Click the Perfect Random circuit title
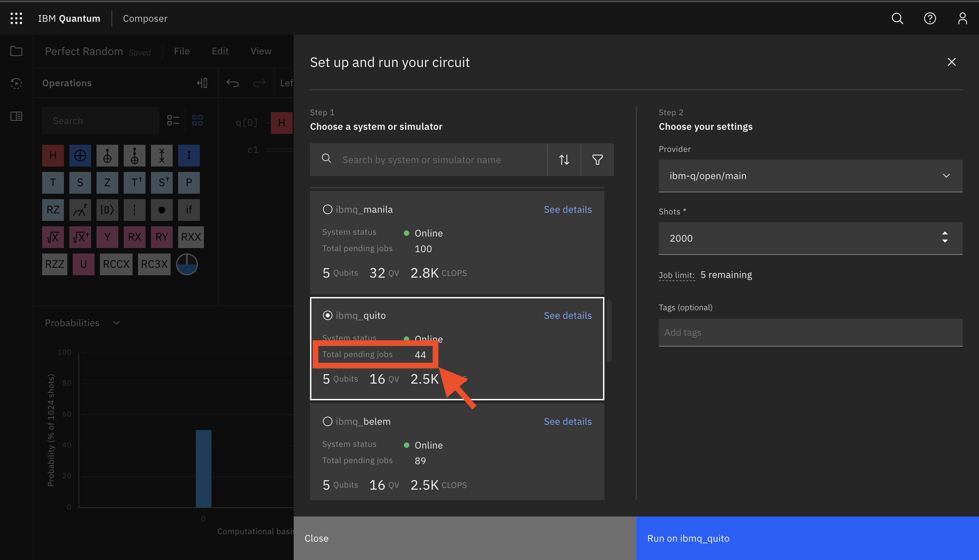The height and width of the screenshot is (560, 979). 84,51
